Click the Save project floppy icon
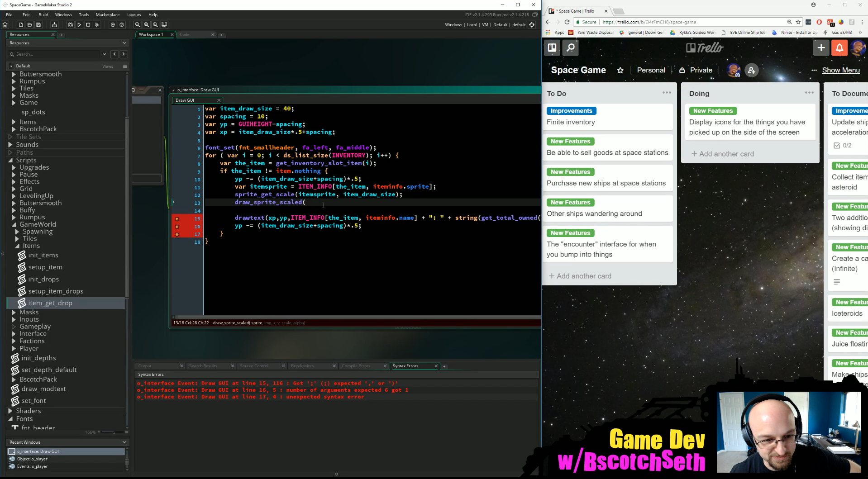 pyautogui.click(x=38, y=25)
